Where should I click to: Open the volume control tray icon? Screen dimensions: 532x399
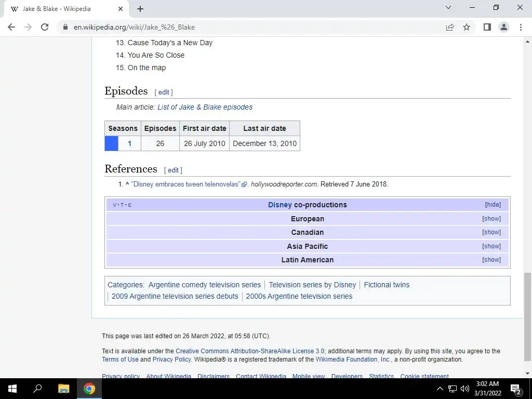[465, 389]
